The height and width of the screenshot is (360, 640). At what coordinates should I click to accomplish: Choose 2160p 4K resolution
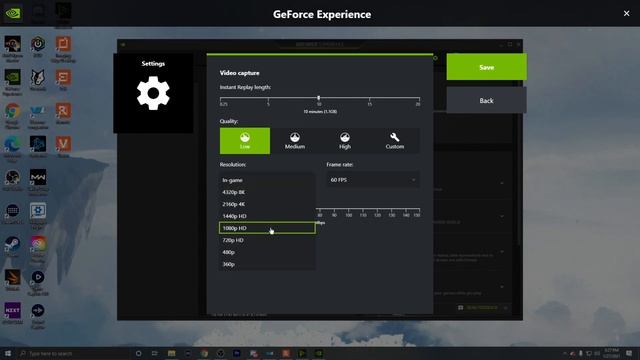pyautogui.click(x=267, y=204)
